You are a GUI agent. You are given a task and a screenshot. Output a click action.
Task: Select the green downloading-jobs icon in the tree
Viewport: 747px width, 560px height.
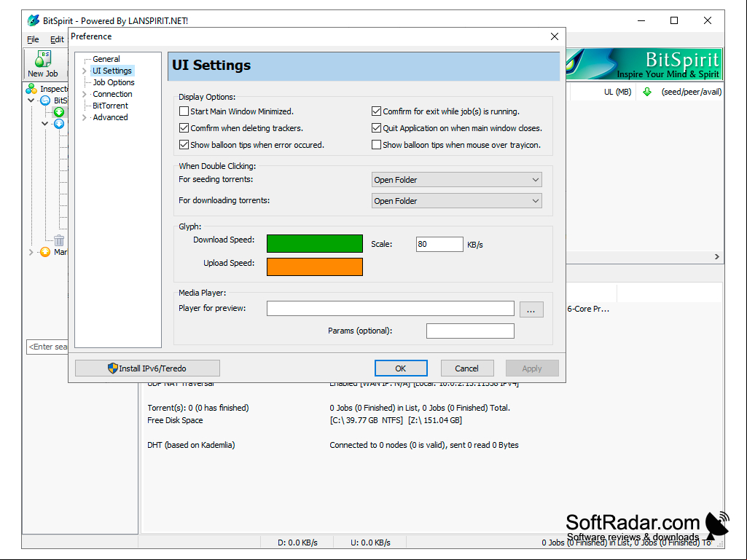point(59,112)
